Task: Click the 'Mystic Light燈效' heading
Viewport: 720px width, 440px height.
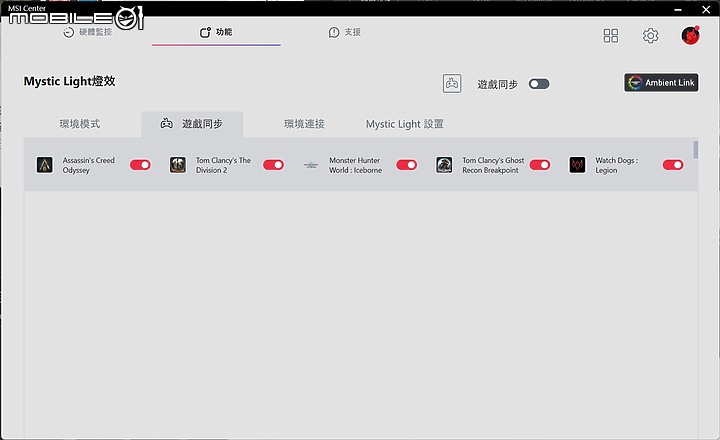Action: (x=69, y=81)
